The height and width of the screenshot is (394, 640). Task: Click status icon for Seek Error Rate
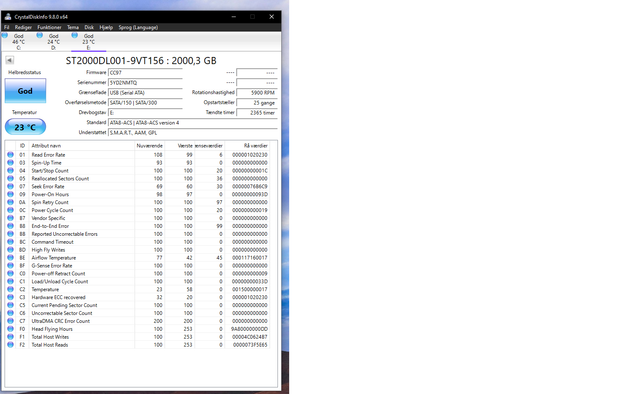[10, 186]
